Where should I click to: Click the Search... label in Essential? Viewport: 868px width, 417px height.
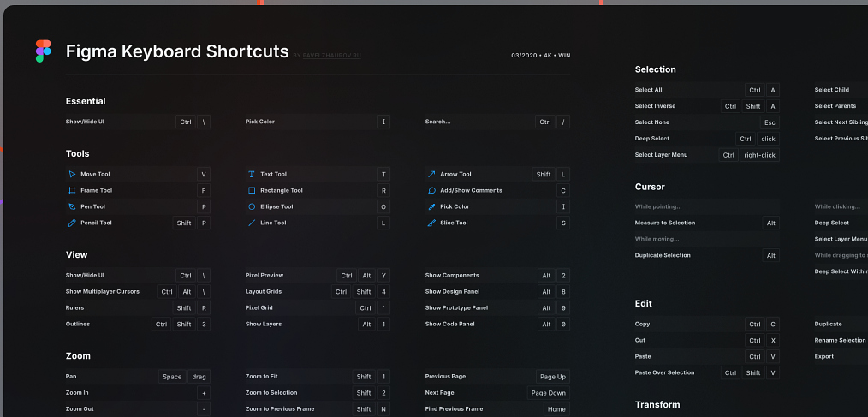click(438, 122)
